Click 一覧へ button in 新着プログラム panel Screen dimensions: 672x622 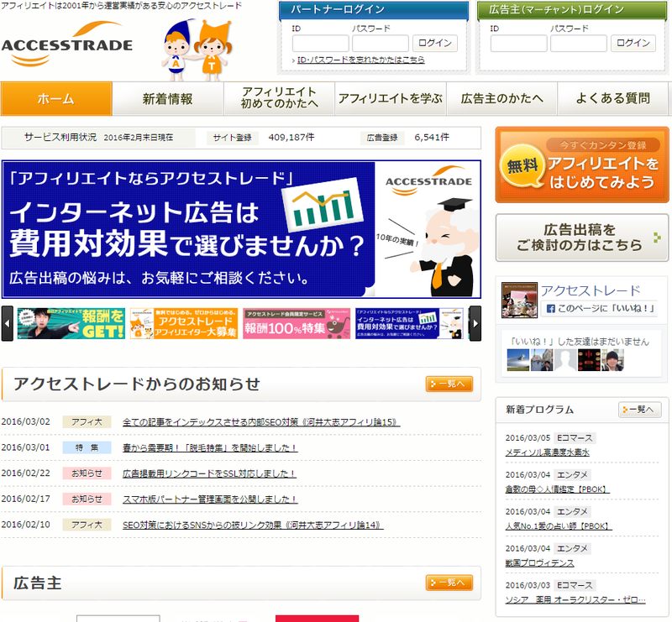click(x=640, y=410)
